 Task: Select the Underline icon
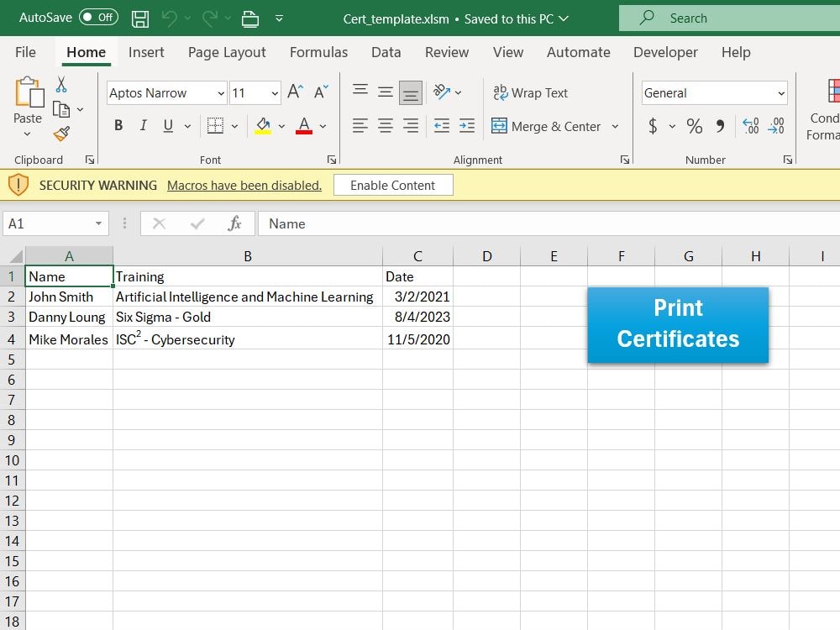pyautogui.click(x=167, y=125)
